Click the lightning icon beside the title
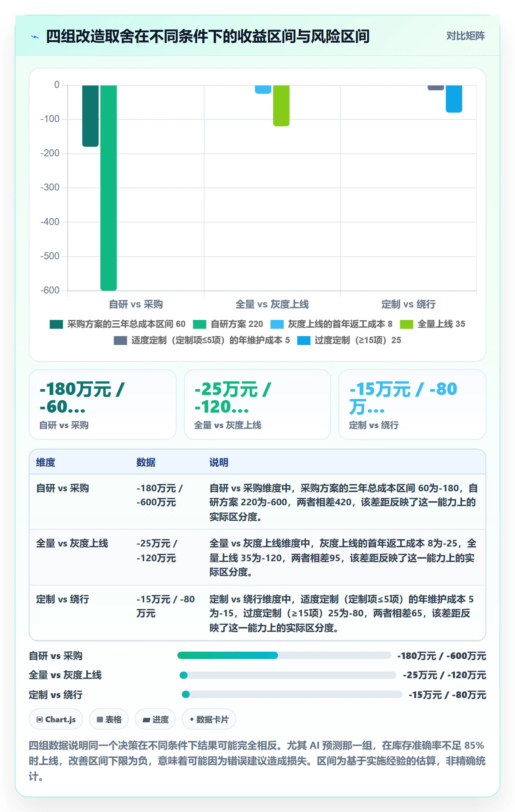 click(x=35, y=37)
